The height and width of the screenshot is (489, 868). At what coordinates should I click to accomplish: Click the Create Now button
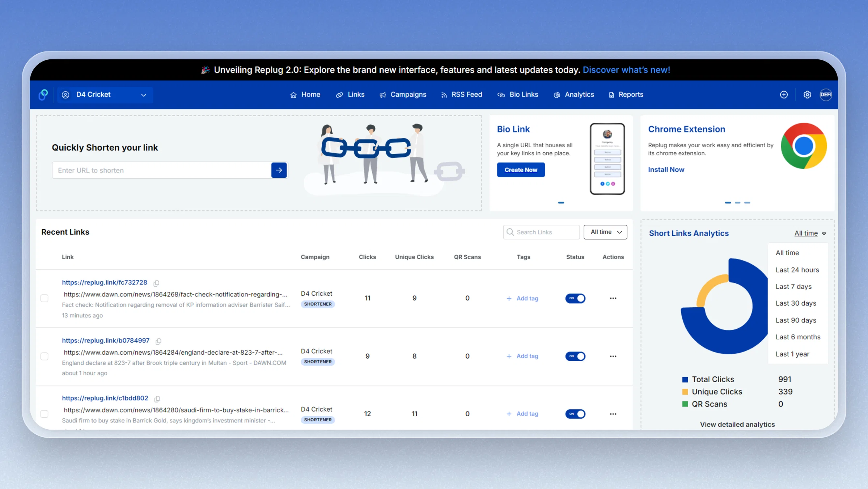pos(521,170)
